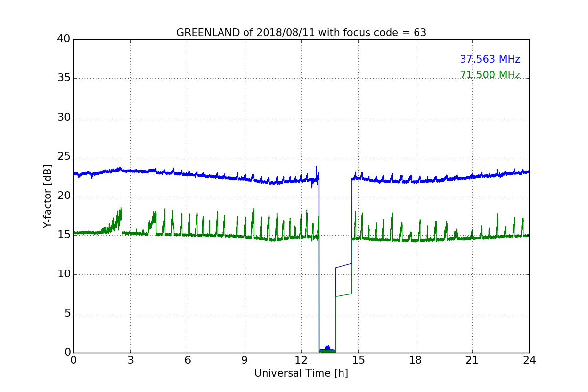Click the Y-factor [dB] axis label

[47, 196]
